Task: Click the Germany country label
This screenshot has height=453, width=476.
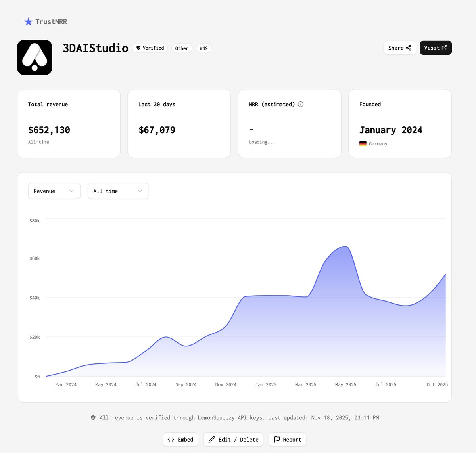Action: click(x=378, y=144)
